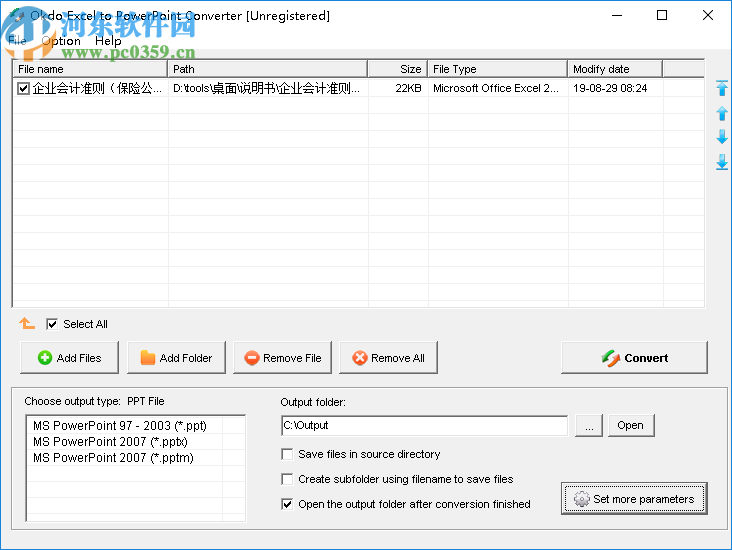
Task: Open the Help menu
Action: pos(108,41)
